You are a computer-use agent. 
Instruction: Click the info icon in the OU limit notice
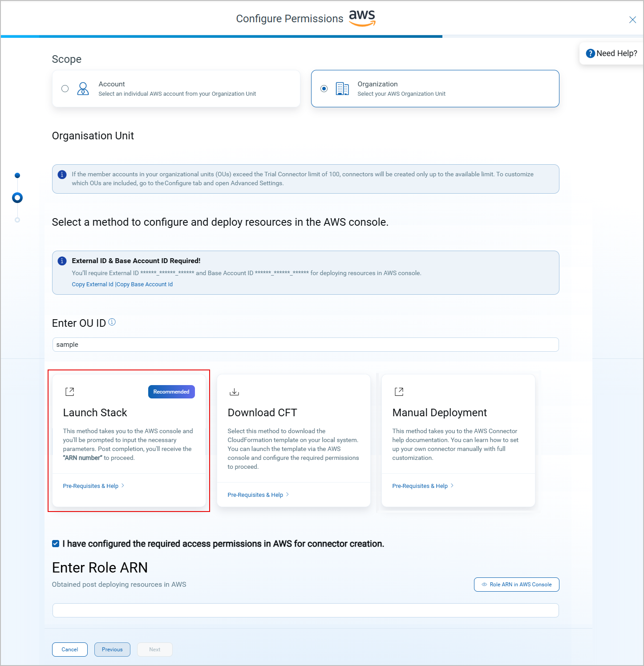[x=62, y=175]
